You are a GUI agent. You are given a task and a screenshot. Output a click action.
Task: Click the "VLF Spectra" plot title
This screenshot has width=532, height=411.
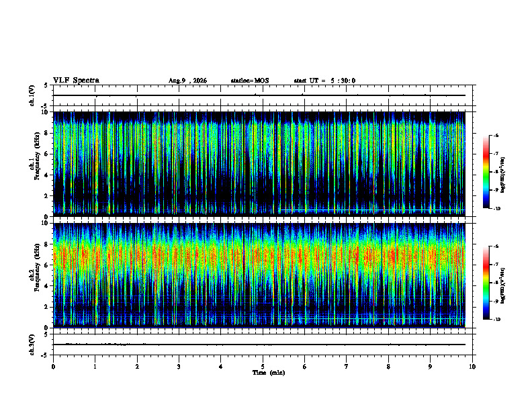click(x=76, y=81)
